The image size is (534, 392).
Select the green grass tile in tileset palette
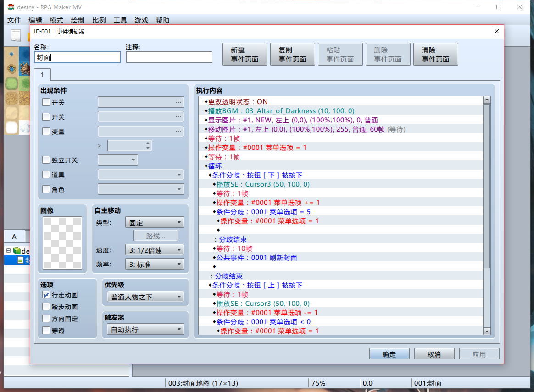pyautogui.click(x=11, y=83)
